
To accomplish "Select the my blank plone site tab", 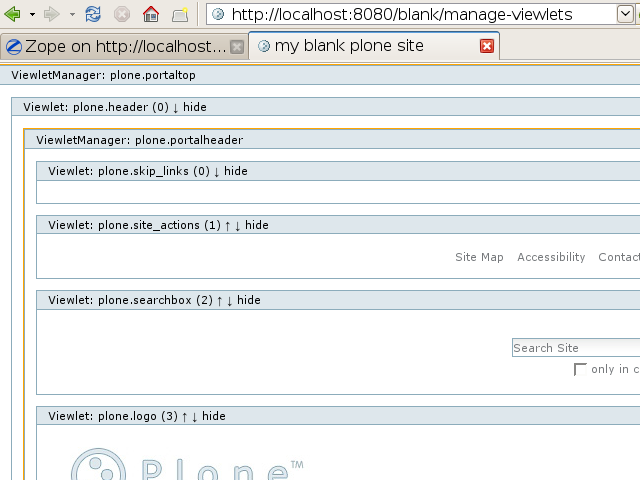I will [373, 46].
